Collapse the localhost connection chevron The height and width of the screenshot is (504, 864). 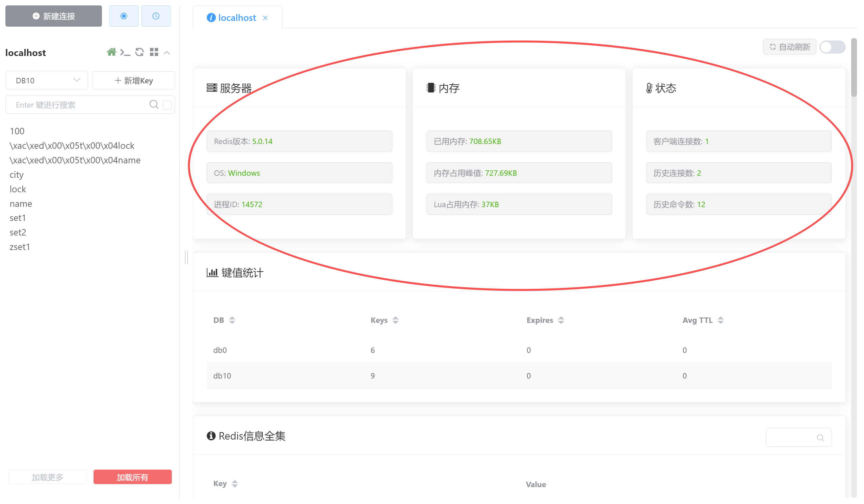167,53
